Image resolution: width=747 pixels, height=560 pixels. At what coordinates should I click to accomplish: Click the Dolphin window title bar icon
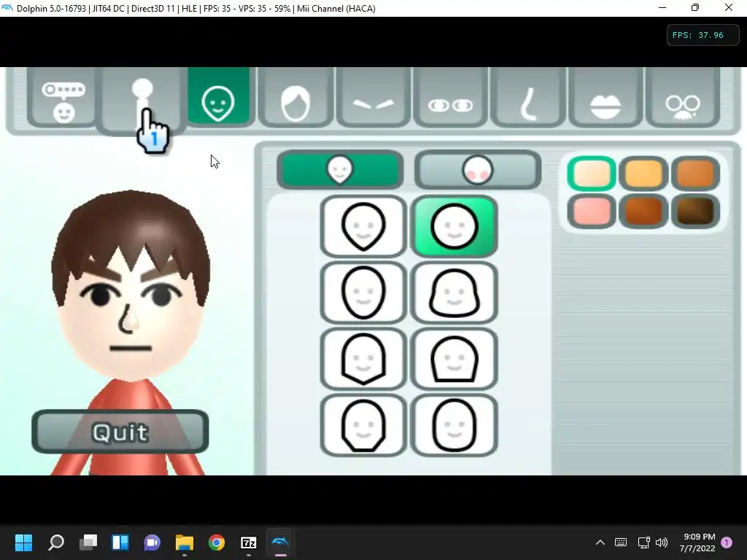(x=7, y=8)
